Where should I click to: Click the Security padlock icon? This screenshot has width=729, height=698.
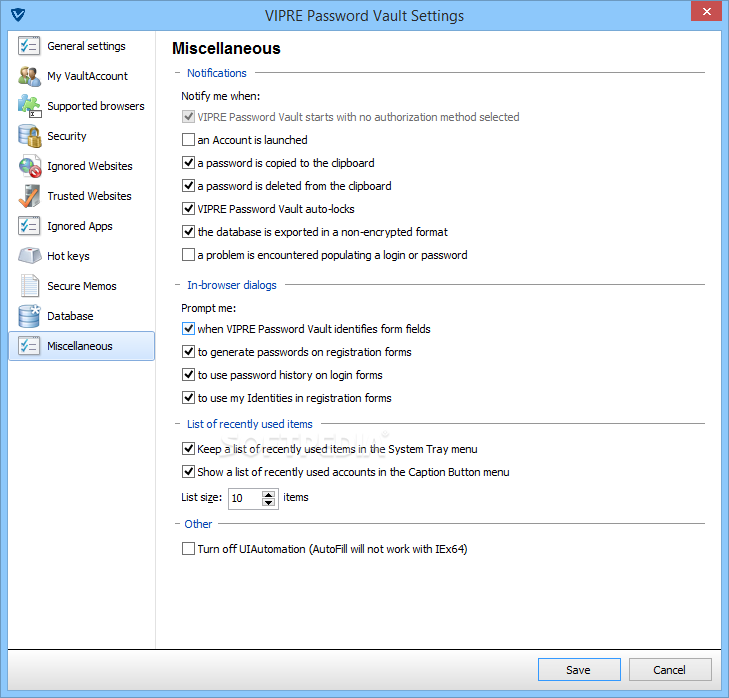pyautogui.click(x=29, y=136)
